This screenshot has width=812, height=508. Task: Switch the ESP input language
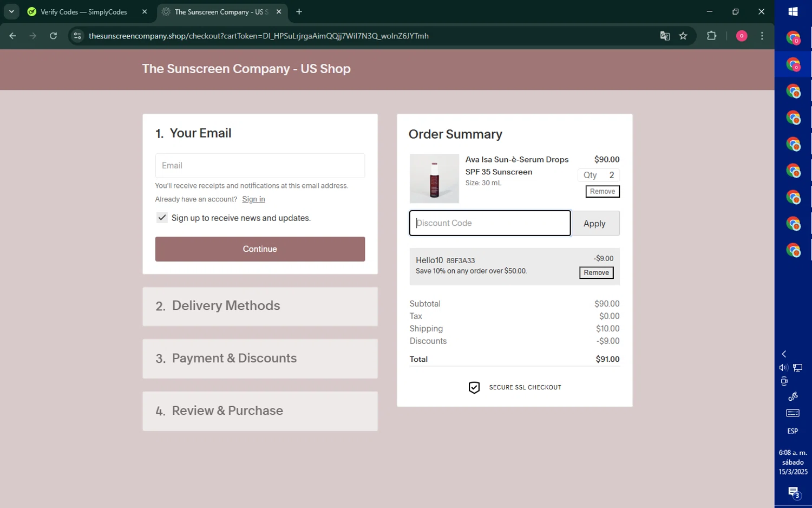tap(793, 431)
